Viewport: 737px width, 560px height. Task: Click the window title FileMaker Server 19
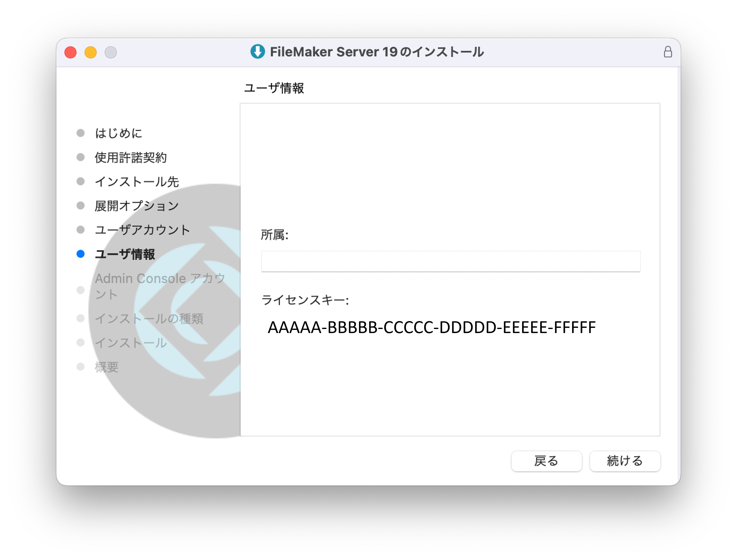click(x=376, y=52)
